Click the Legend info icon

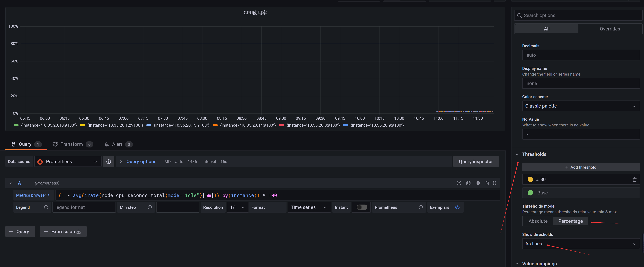pyautogui.click(x=46, y=207)
